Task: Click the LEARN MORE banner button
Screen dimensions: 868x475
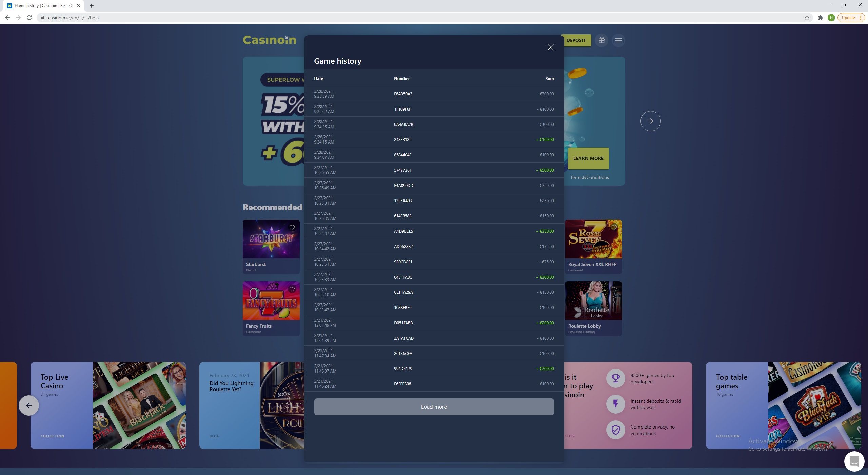Action: coord(588,158)
